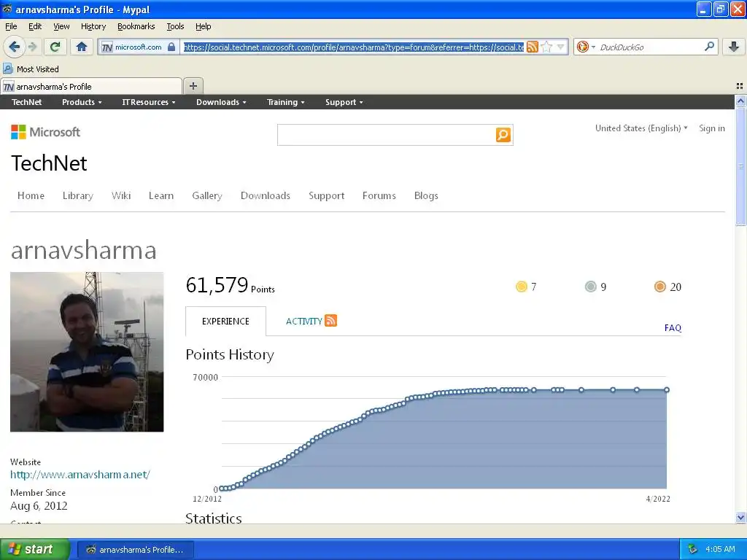747x560 pixels.
Task: Open the ACTIVITY RSS feed icon
Action: [x=330, y=321]
